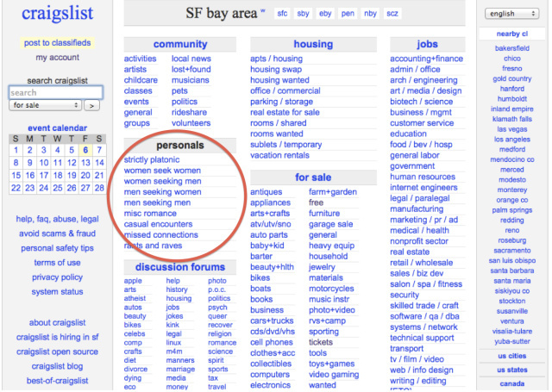This screenshot has height=392, width=552.
Task: Open the post to classifieds link
Action: tap(58, 43)
